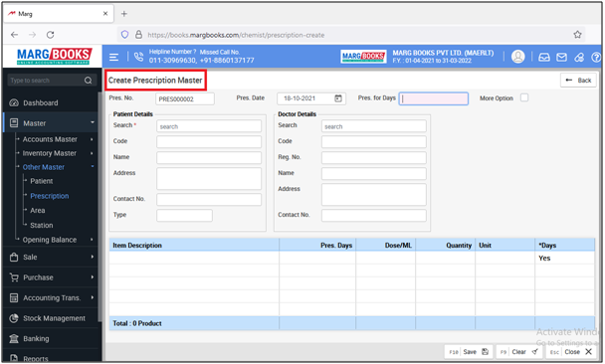Click the browser forward arrow

[x=33, y=35]
